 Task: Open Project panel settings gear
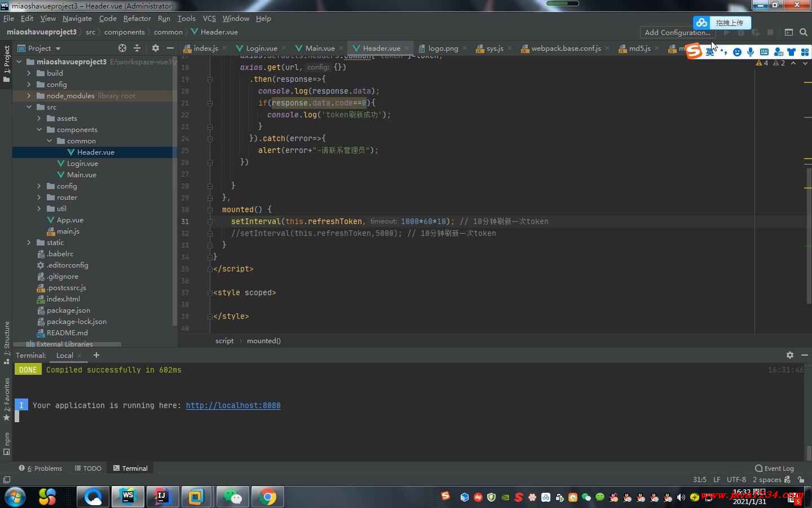tap(156, 48)
